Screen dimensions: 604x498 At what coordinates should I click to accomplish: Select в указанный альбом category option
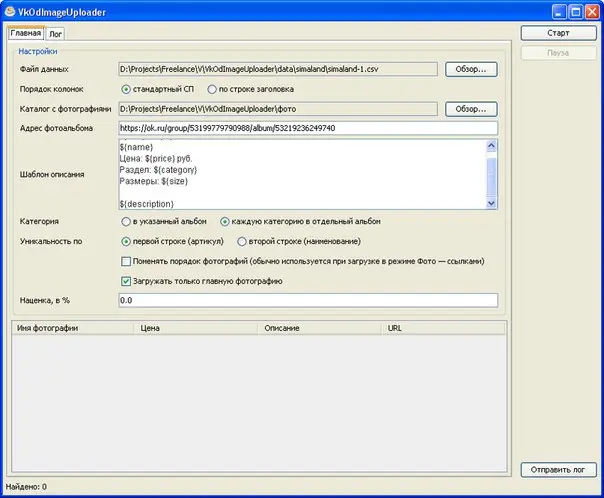coord(125,221)
